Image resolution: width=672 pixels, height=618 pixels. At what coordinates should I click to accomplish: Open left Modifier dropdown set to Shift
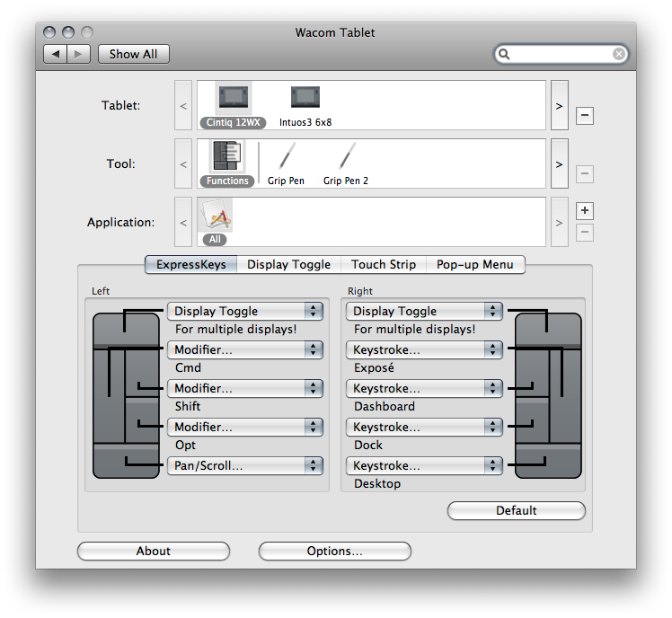[245, 388]
